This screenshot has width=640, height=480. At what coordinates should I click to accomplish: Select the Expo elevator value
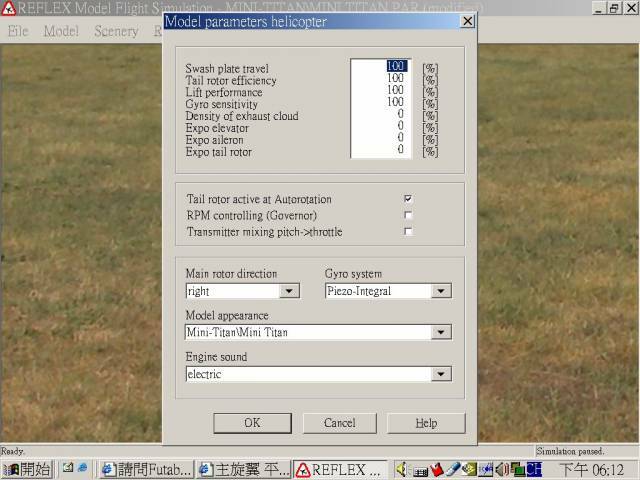(x=400, y=125)
